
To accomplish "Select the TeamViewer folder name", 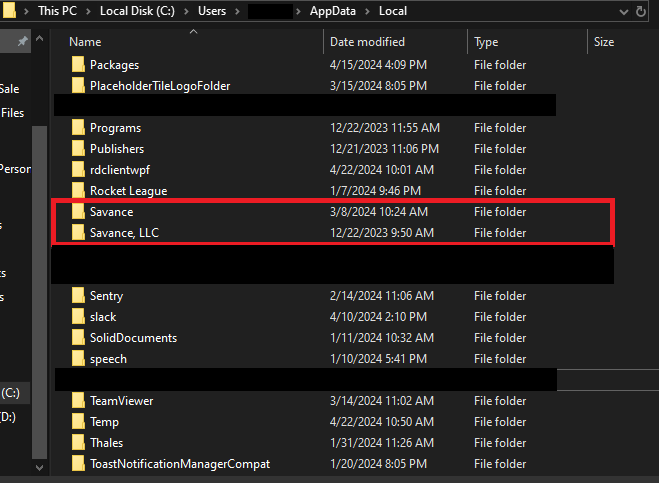I will 121,401.
